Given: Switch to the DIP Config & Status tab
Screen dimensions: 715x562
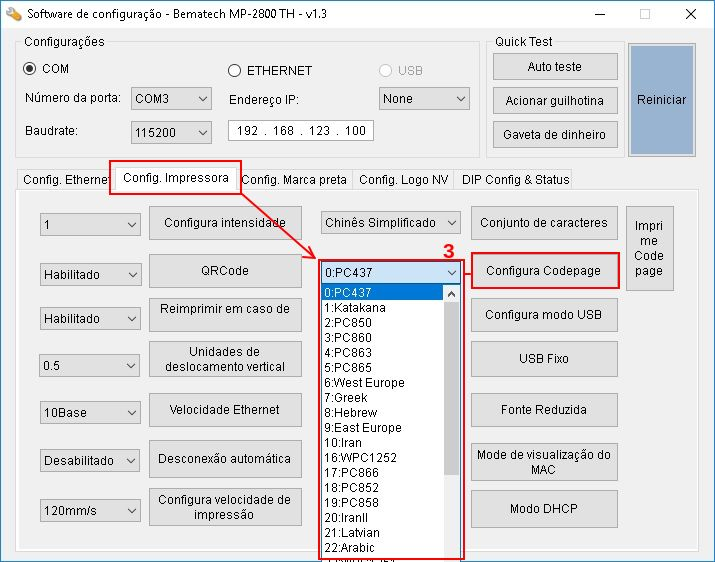Looking at the screenshot, I should point(515,180).
